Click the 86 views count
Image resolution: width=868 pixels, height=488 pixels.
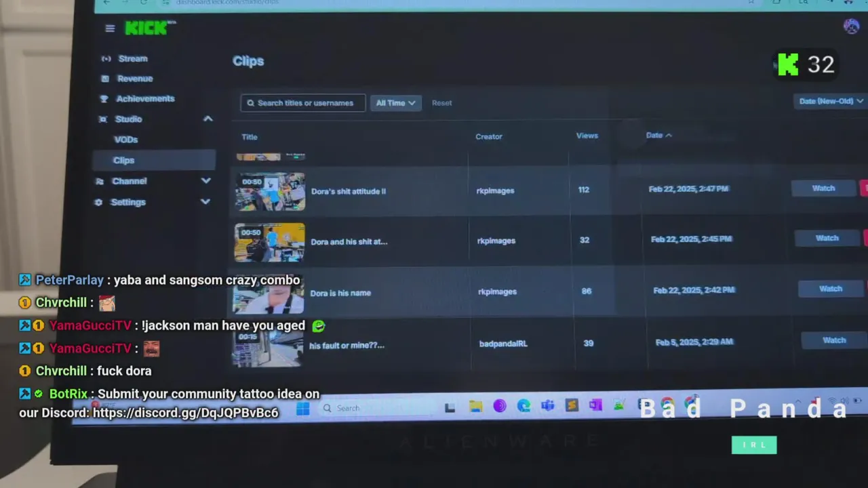click(x=587, y=291)
